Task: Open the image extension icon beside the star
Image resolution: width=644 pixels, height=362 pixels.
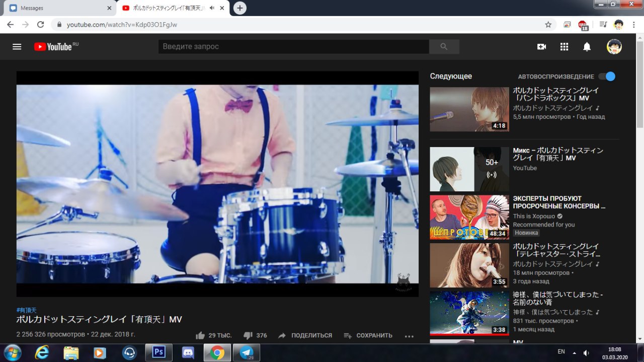Action: pyautogui.click(x=567, y=25)
